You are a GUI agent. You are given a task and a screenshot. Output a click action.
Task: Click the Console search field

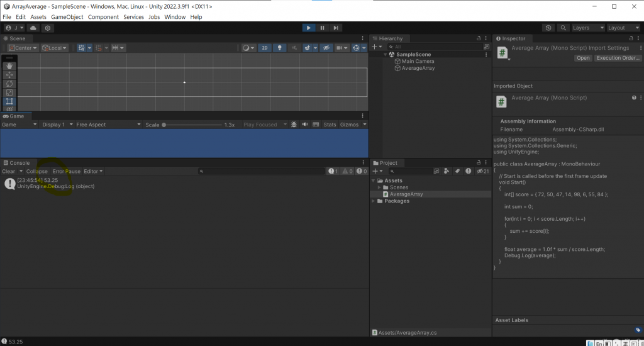(x=261, y=171)
